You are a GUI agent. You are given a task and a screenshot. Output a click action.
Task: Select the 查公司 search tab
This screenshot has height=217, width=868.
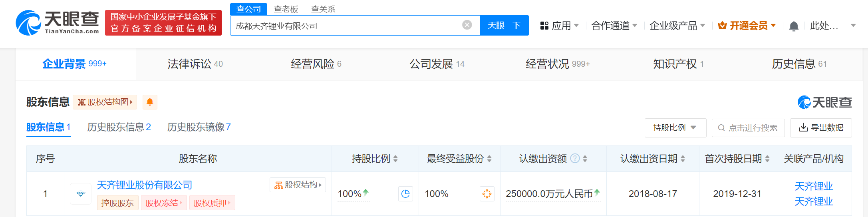[x=248, y=9]
